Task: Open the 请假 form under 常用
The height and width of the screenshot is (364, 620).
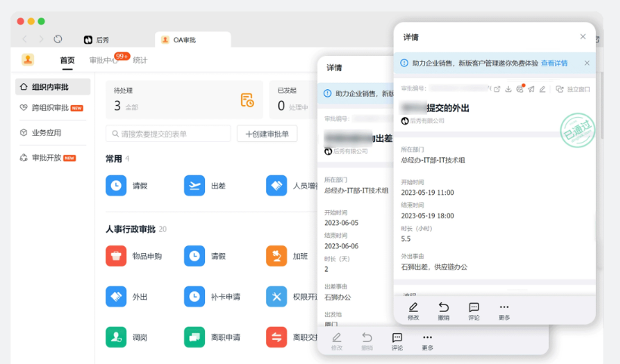Action: point(116,185)
